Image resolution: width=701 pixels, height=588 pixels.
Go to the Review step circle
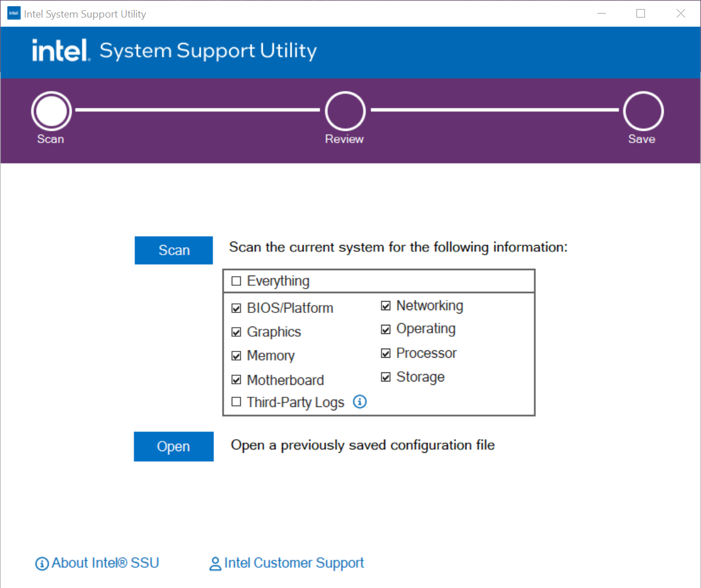pos(345,111)
